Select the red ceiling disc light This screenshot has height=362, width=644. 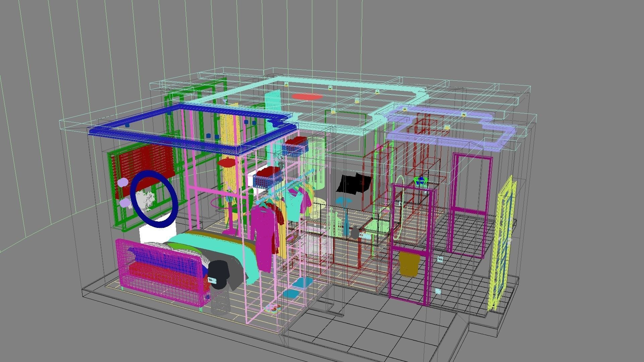pyautogui.click(x=307, y=97)
